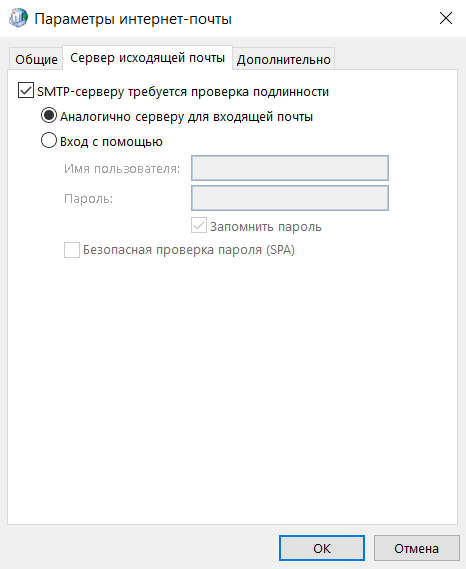The width and height of the screenshot is (466, 569).
Task: Toggle the SMTP authentication checkbox square
Action: tap(26, 91)
